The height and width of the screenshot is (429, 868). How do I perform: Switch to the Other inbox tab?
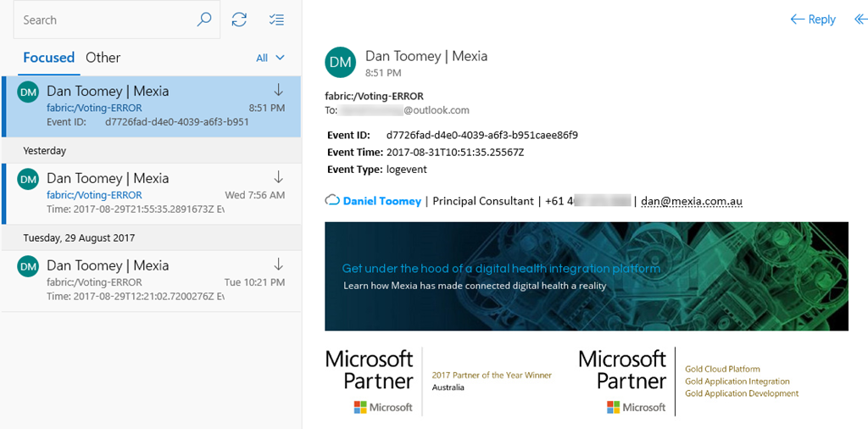tap(103, 58)
